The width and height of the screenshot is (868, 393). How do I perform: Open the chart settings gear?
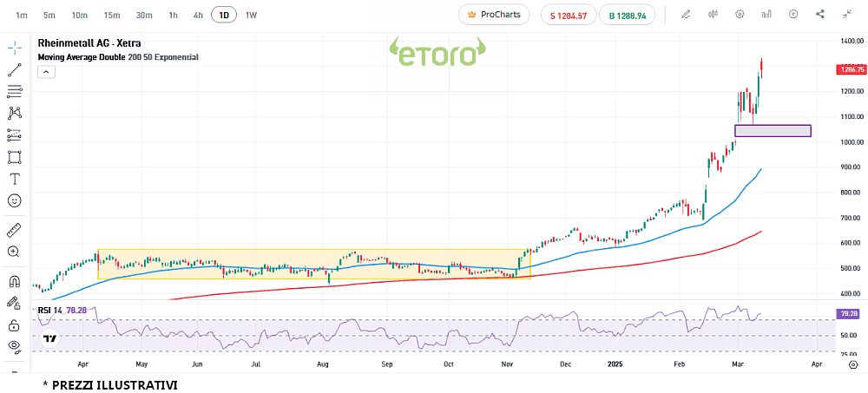point(740,15)
